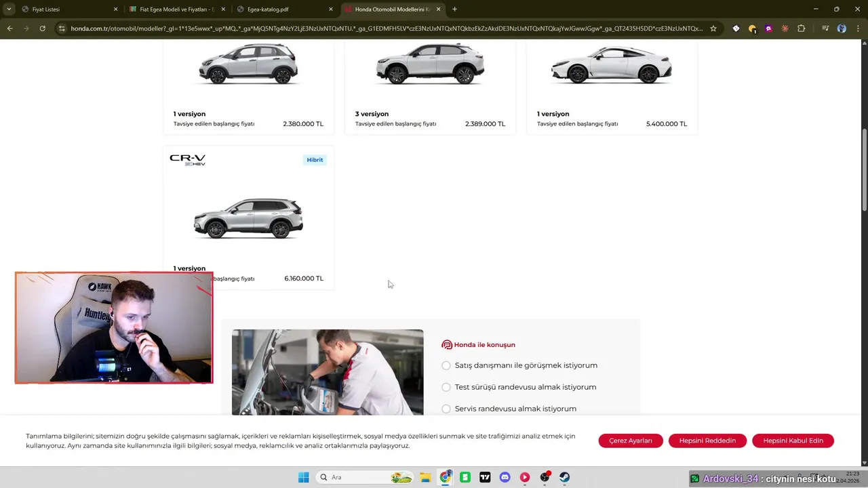Select the 2.389.000 TL price
The image size is (868, 488).
[x=485, y=124]
